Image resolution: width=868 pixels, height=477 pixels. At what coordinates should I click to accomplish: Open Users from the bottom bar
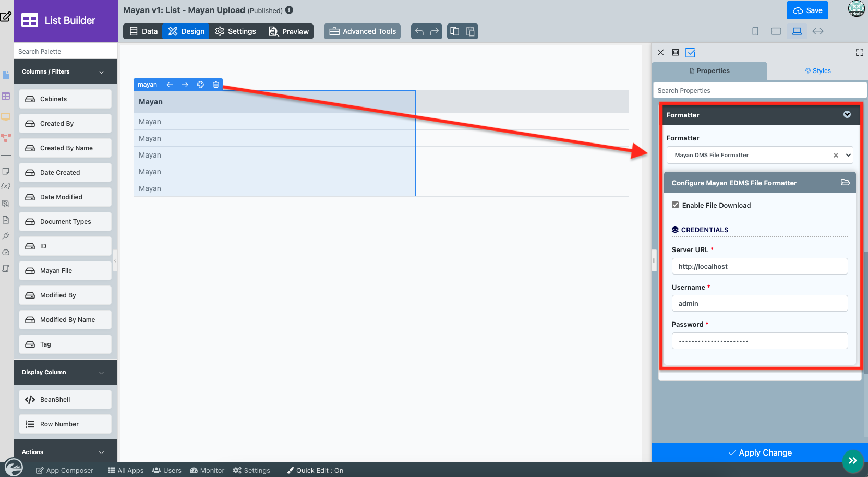coord(167,470)
